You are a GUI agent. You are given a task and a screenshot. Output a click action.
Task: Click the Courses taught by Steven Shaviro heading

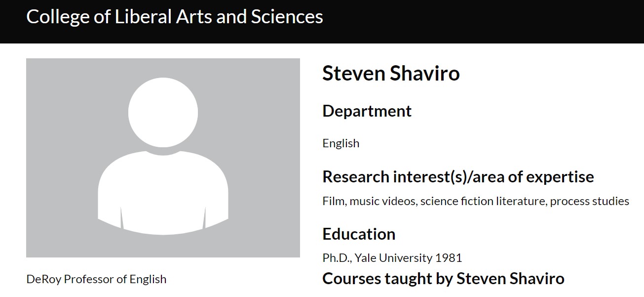pyautogui.click(x=443, y=278)
